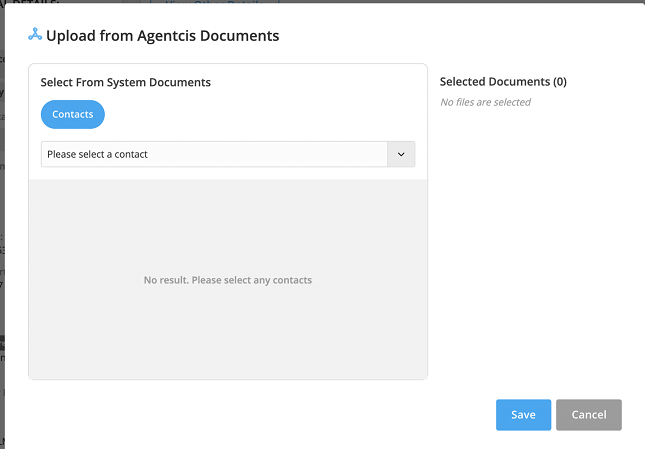
Task: Click 'Select From System Documents' heading
Action: pyautogui.click(x=125, y=82)
